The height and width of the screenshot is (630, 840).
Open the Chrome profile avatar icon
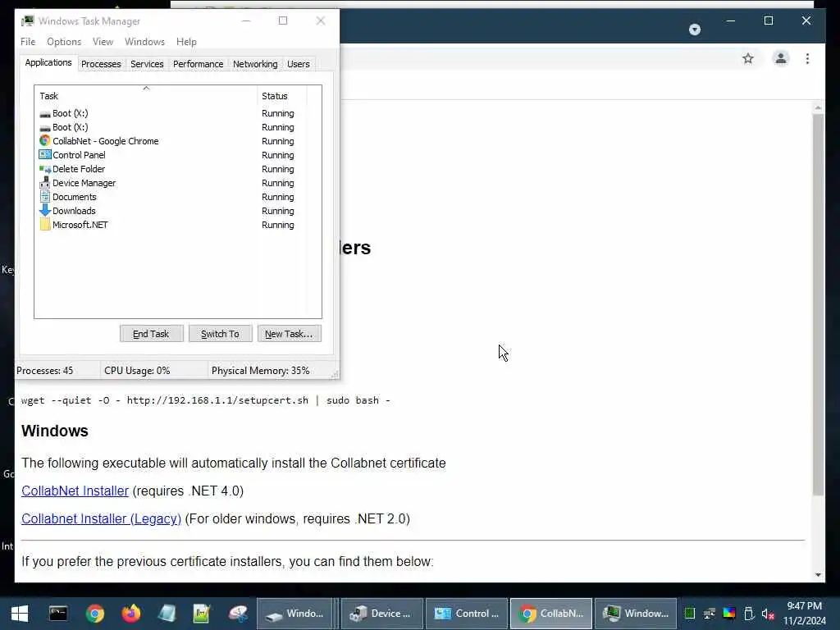[x=781, y=58]
